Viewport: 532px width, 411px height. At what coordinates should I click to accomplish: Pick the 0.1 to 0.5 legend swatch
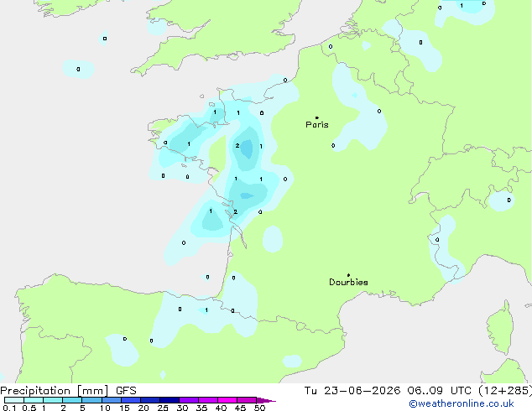coord(14,400)
